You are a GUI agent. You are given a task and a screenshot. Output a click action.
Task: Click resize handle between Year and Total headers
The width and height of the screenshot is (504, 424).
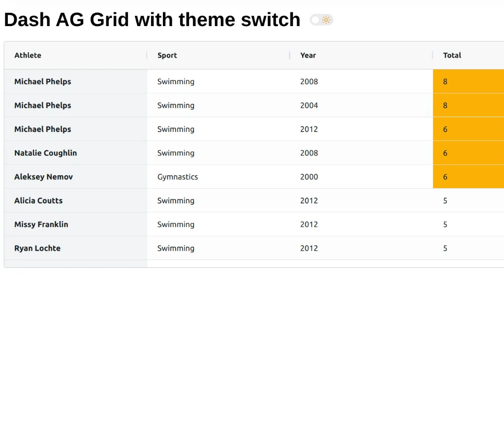(x=433, y=55)
